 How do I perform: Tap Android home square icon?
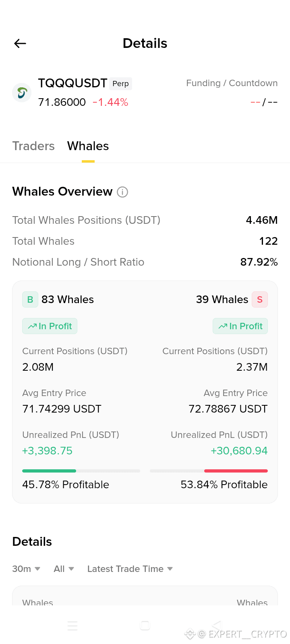click(145, 625)
